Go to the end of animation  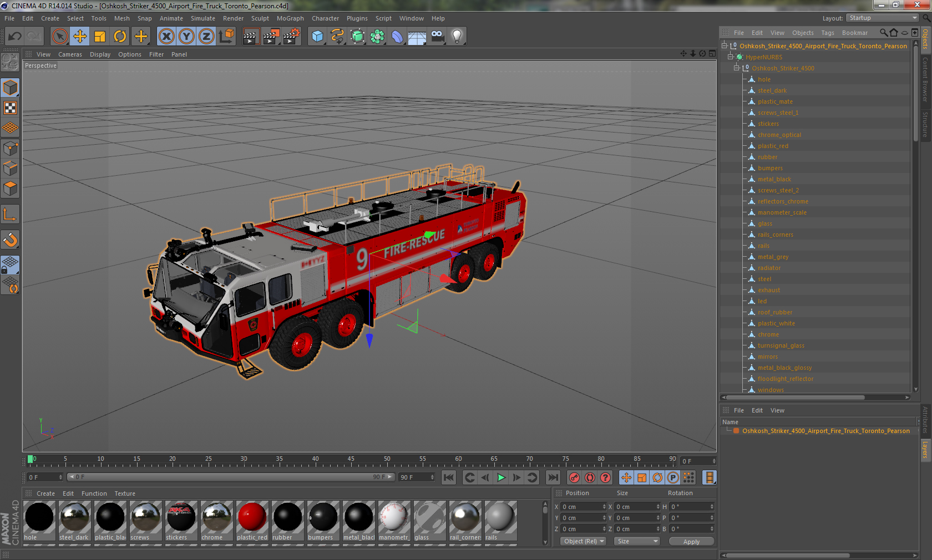point(553,477)
